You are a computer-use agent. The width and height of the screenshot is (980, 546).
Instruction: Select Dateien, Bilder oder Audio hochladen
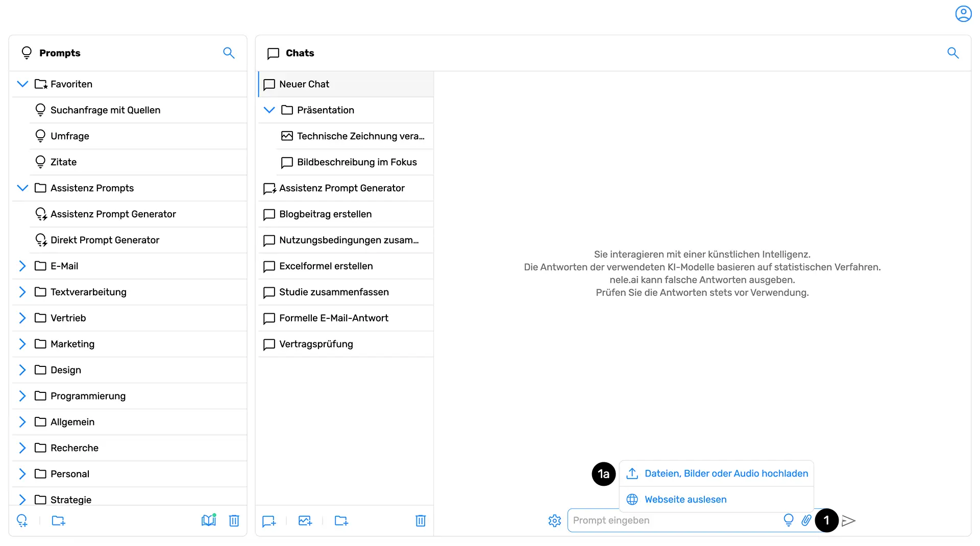717,474
